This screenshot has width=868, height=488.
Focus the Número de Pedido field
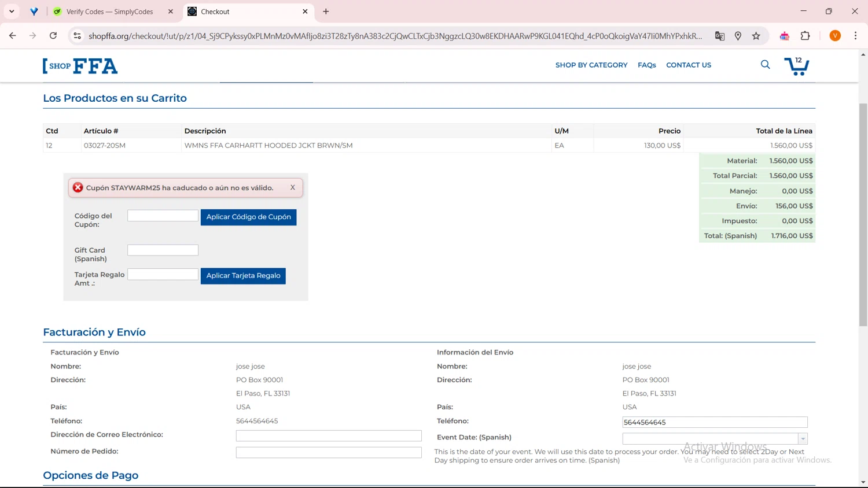tap(329, 452)
